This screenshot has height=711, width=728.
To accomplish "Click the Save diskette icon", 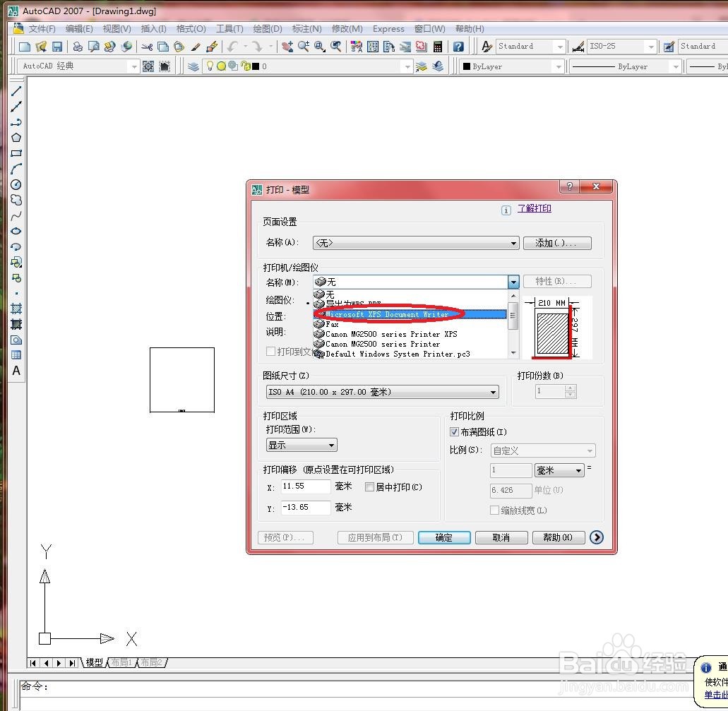I will pyautogui.click(x=57, y=47).
